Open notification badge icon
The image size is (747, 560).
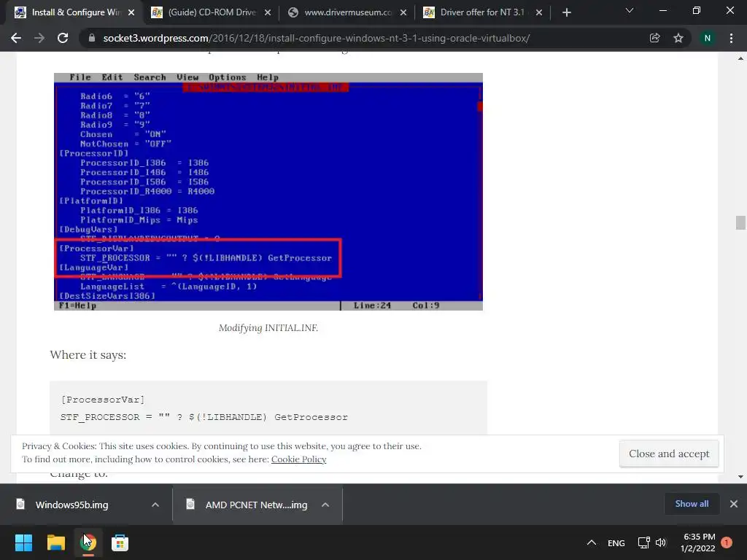point(727,542)
